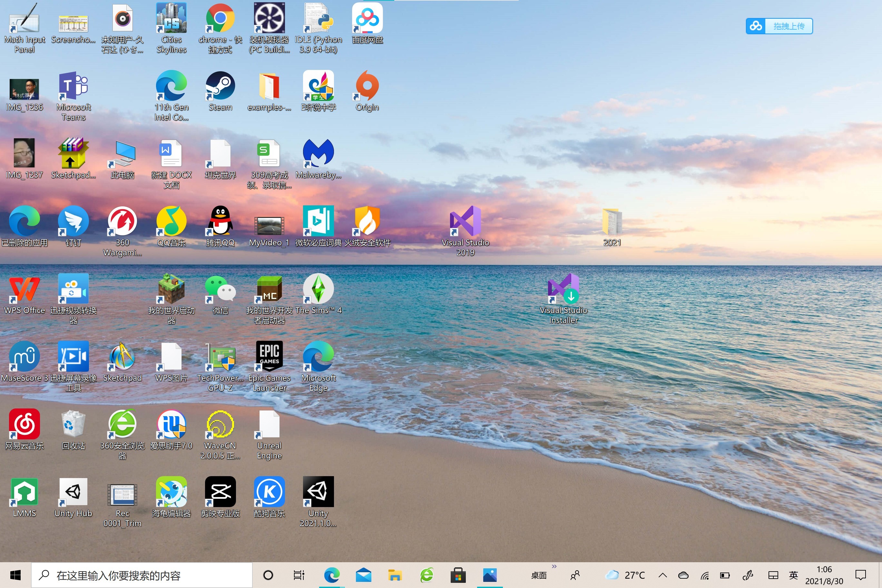Expand the 桌面 toolbar chevron

[554, 566]
